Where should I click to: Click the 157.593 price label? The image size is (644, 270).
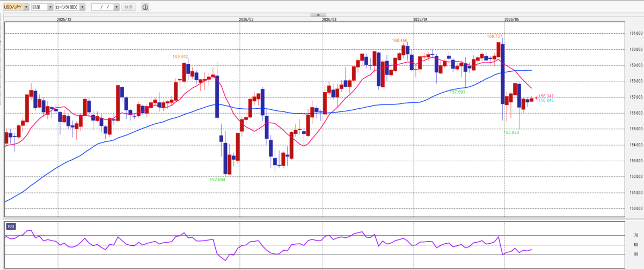point(457,92)
